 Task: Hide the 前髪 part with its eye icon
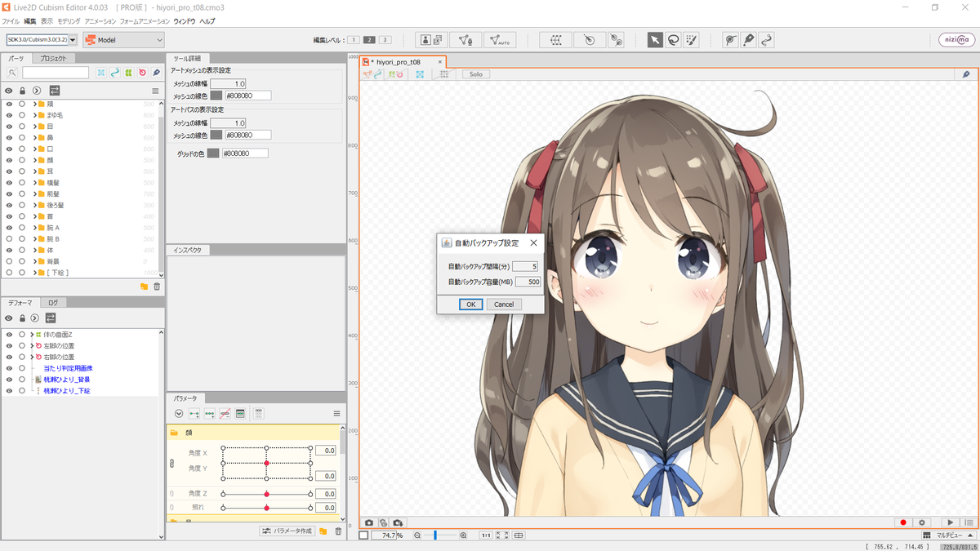click(9, 194)
